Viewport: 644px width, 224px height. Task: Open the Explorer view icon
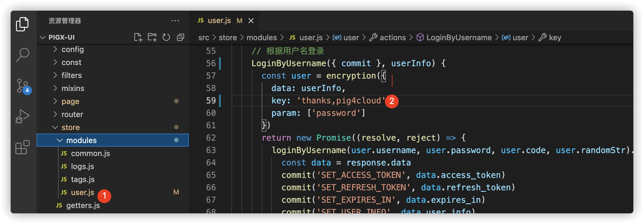[22, 24]
